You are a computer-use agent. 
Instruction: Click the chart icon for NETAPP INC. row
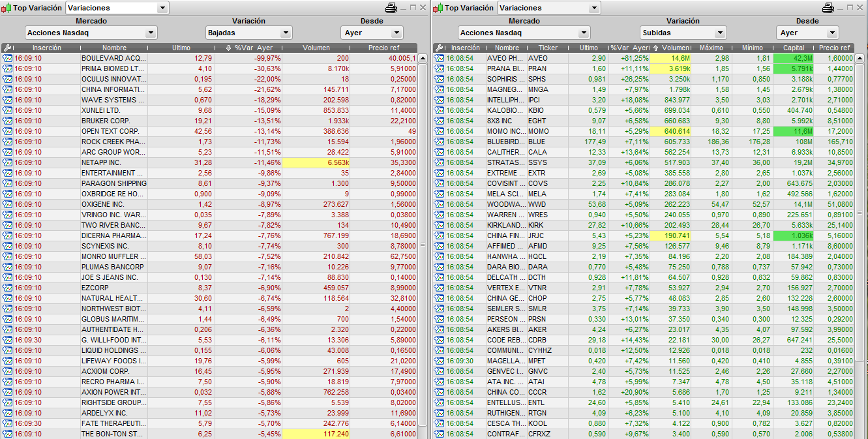click(7, 162)
